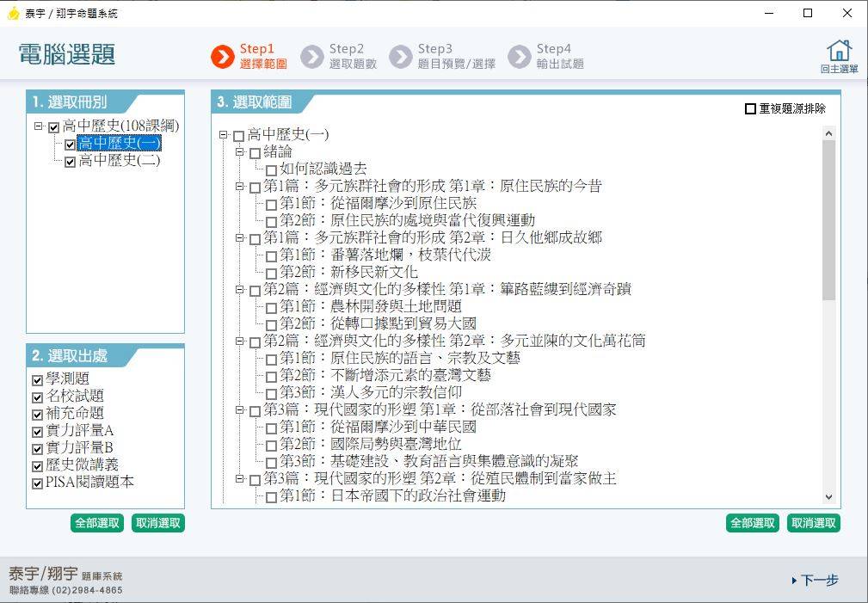Uncheck 歷史微講義 checkbox
The image size is (868, 603).
(x=38, y=465)
